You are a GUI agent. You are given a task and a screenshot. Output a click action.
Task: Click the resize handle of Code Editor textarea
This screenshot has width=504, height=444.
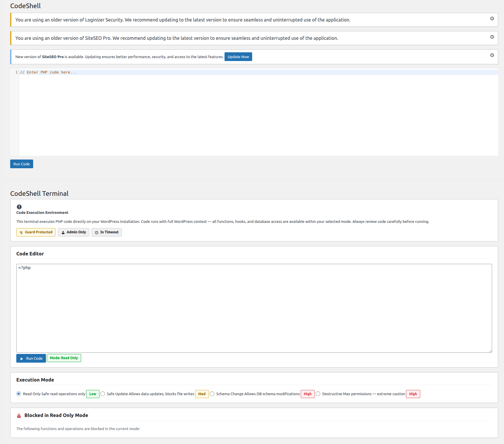pyautogui.click(x=490, y=351)
